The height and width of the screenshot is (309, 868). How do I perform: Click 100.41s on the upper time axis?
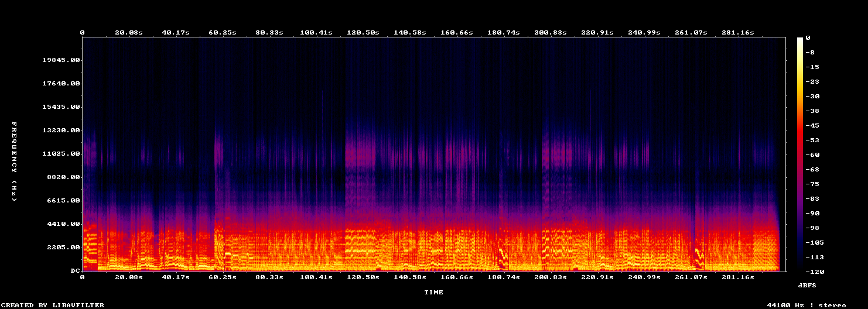(316, 33)
